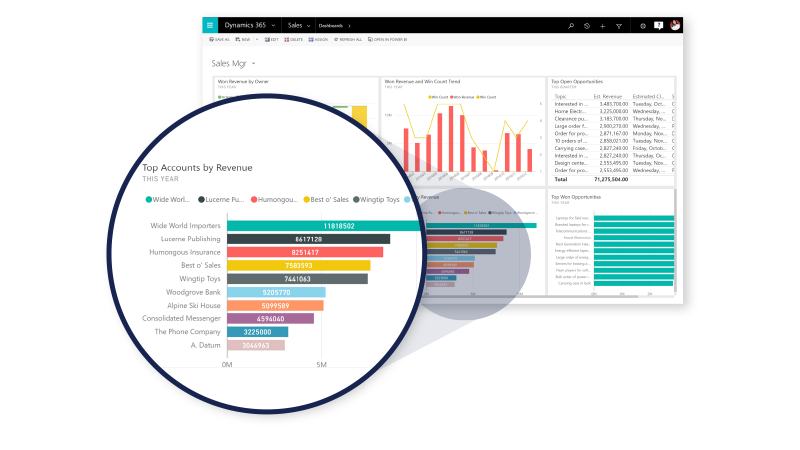Viewport: 800px width, 450px height.
Task: Open the 'Large order f...' opportunity row
Action: pyautogui.click(x=614, y=126)
